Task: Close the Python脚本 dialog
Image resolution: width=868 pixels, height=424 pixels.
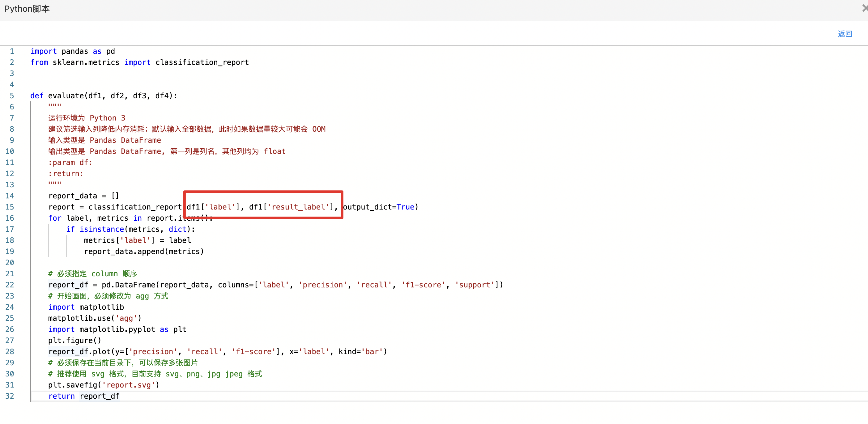Action: coord(865,8)
